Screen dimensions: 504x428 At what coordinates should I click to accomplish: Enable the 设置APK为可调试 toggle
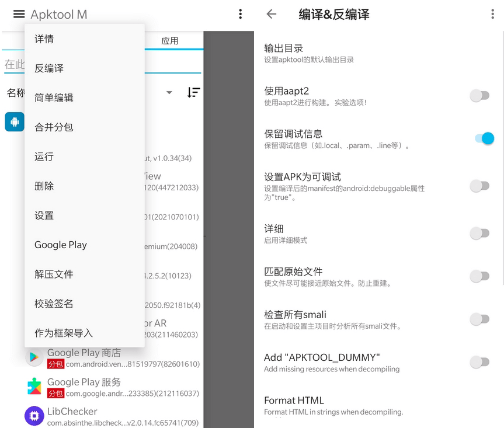click(480, 186)
